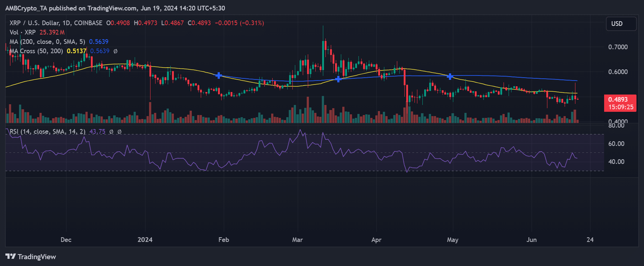Click the Jun date axis label

pos(532,240)
